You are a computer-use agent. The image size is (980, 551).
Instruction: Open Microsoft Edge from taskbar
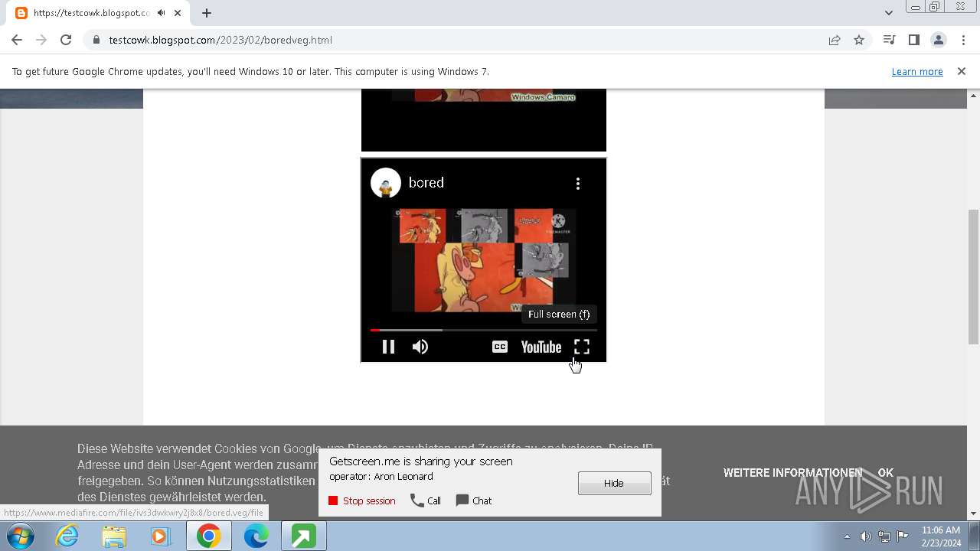(x=256, y=536)
